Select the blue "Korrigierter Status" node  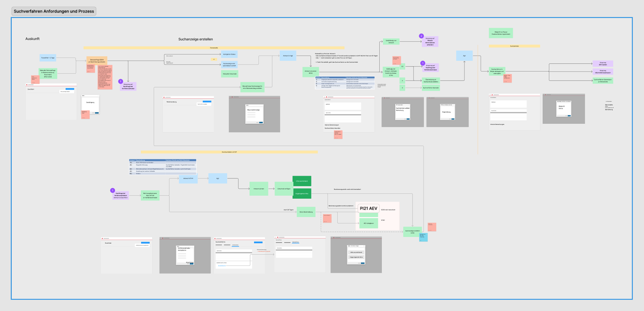point(229,54)
